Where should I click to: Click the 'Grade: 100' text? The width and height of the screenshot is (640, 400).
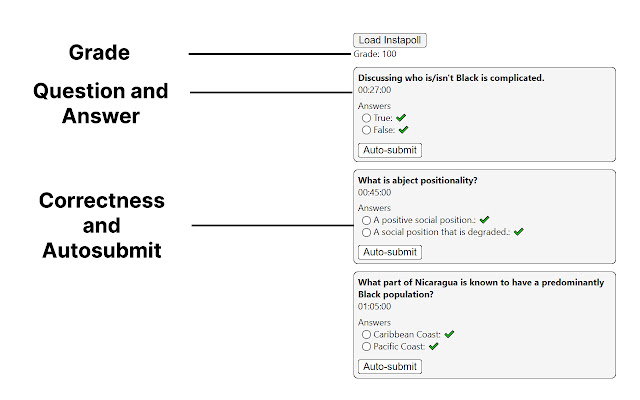pos(376,54)
